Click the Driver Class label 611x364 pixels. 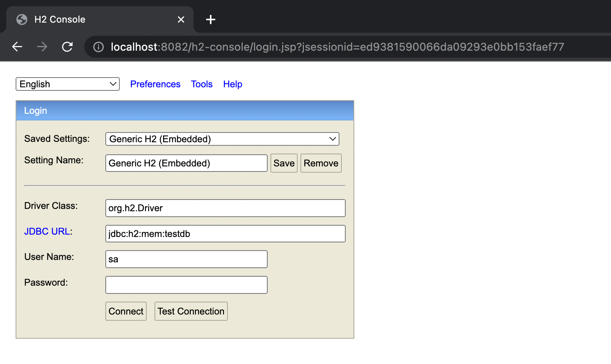[x=51, y=206]
